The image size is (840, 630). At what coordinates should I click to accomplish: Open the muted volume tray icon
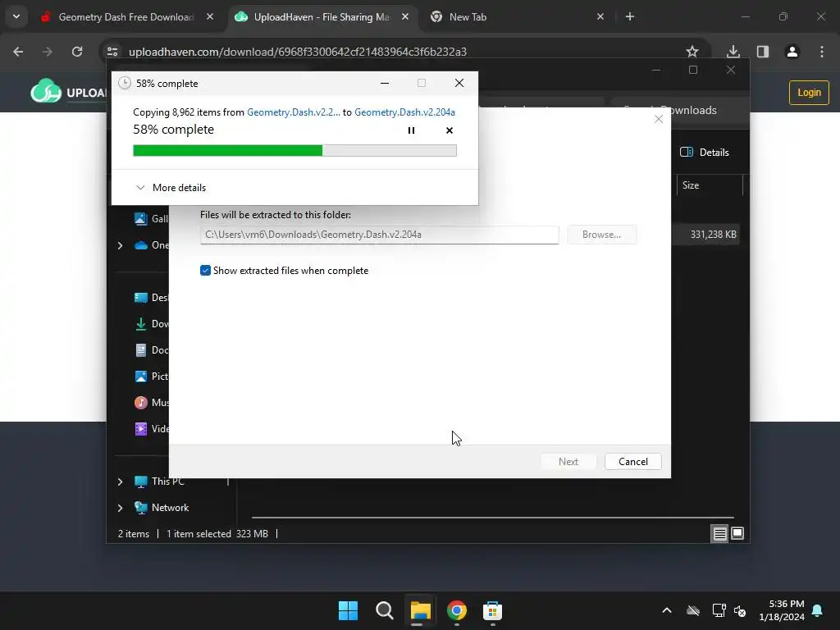click(x=740, y=610)
